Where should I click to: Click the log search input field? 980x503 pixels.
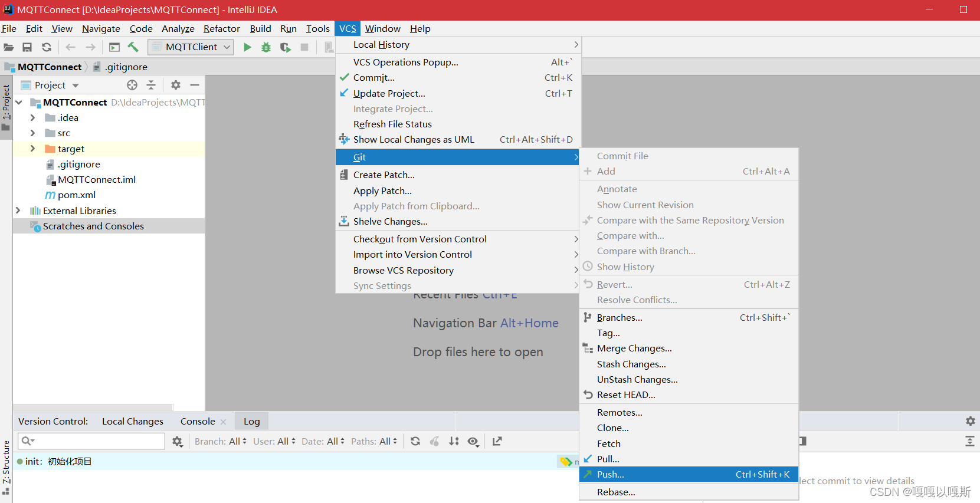[91, 441]
